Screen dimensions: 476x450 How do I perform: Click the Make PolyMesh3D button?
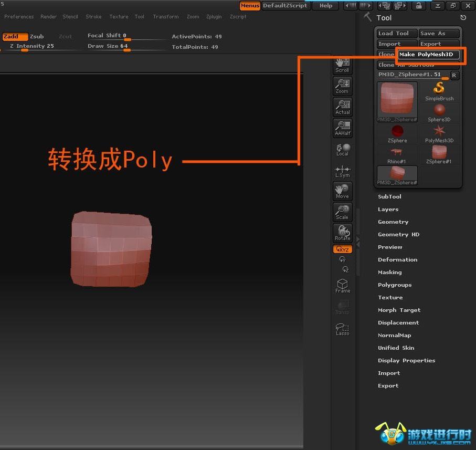coord(429,55)
